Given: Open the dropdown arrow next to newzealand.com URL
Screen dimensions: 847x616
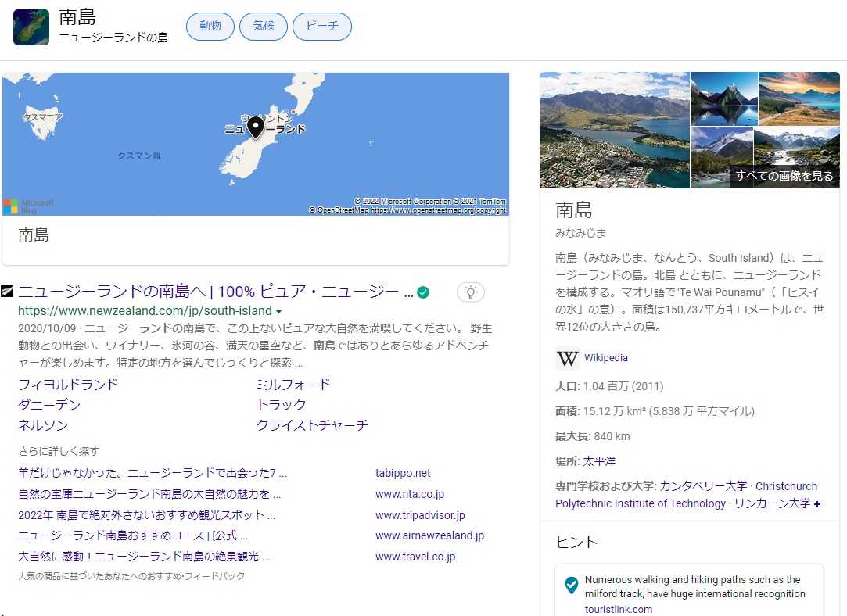Looking at the screenshot, I should pyautogui.click(x=279, y=312).
